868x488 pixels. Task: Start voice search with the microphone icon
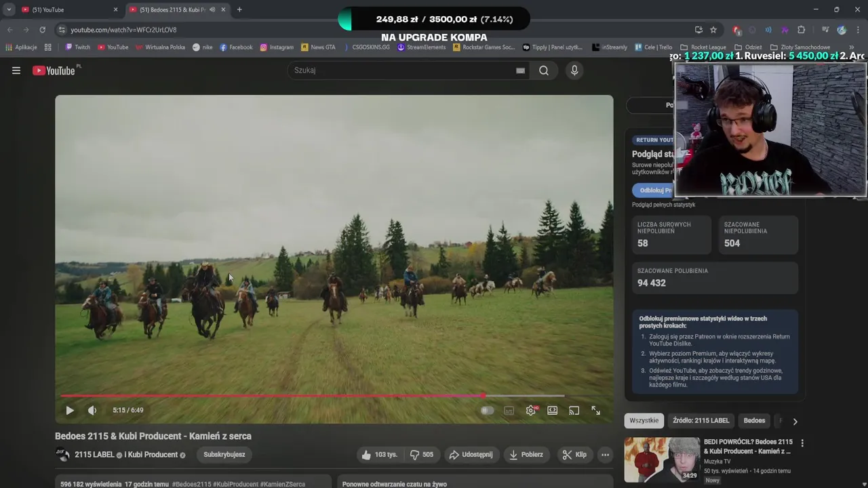(574, 70)
